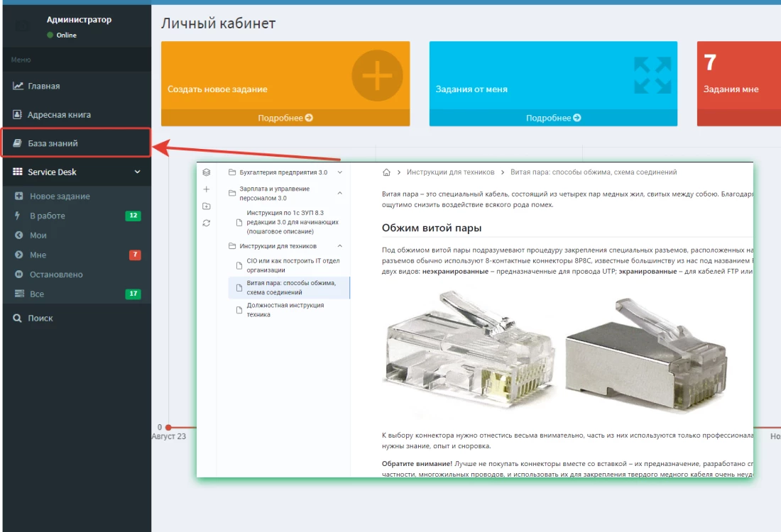Click Подробнее under Создать новое задание

[x=285, y=118]
